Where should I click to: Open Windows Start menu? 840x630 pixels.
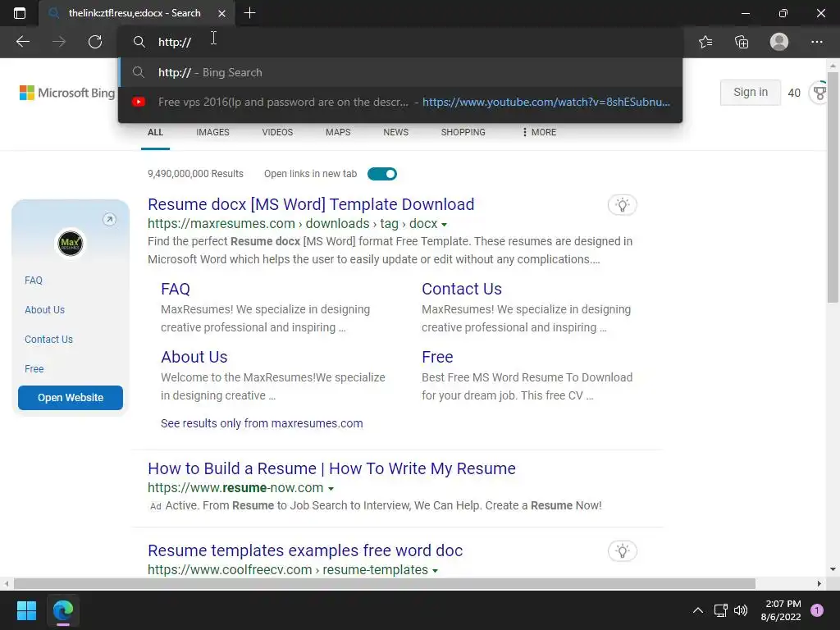26,610
